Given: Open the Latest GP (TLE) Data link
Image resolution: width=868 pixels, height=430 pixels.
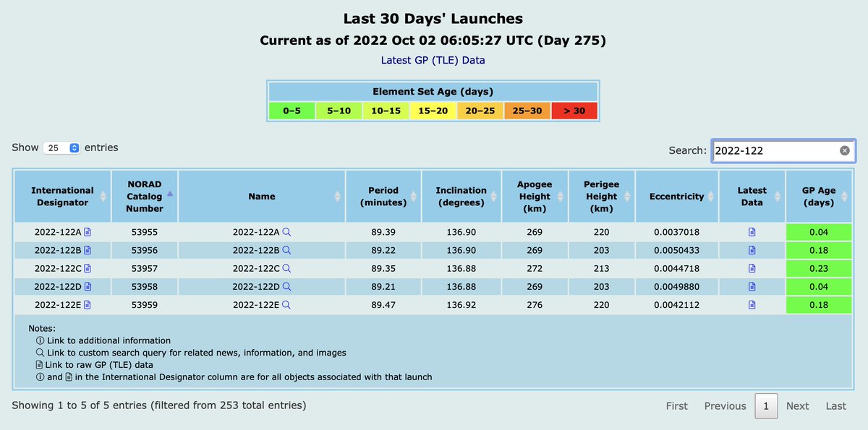Looking at the screenshot, I should (x=433, y=60).
